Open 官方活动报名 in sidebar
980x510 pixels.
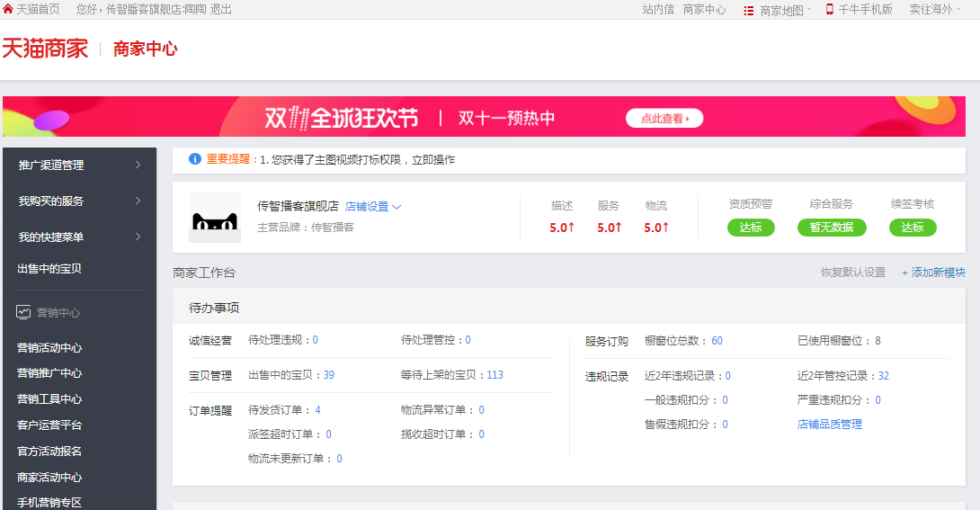49,452
